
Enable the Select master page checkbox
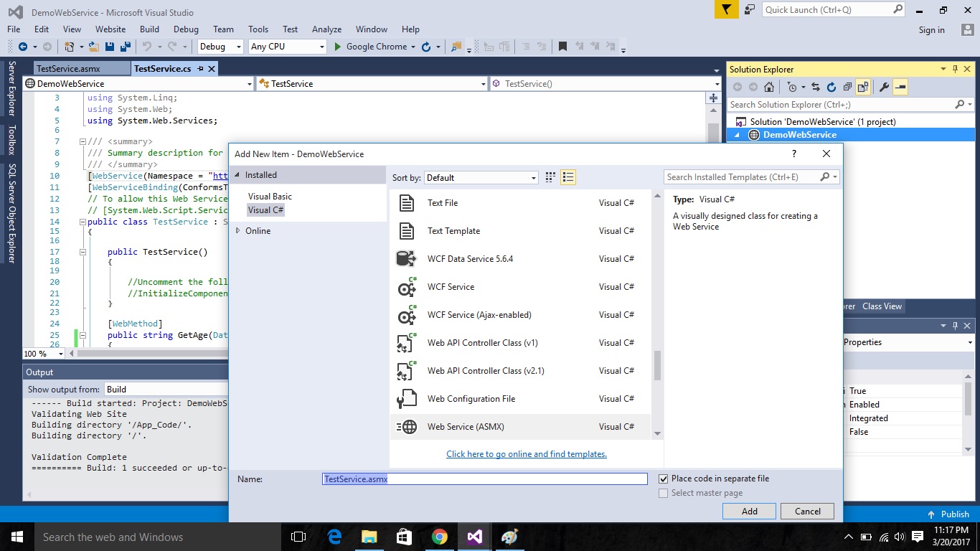coord(663,493)
